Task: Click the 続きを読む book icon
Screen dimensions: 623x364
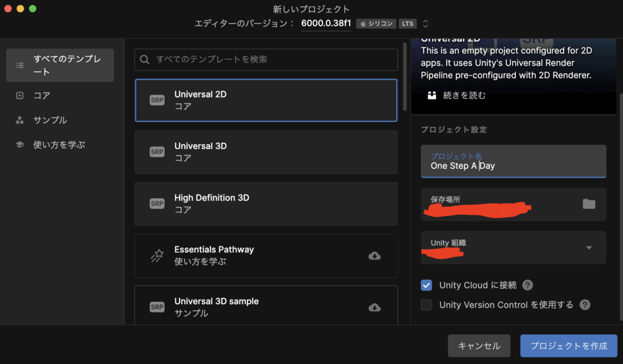Action: click(432, 95)
